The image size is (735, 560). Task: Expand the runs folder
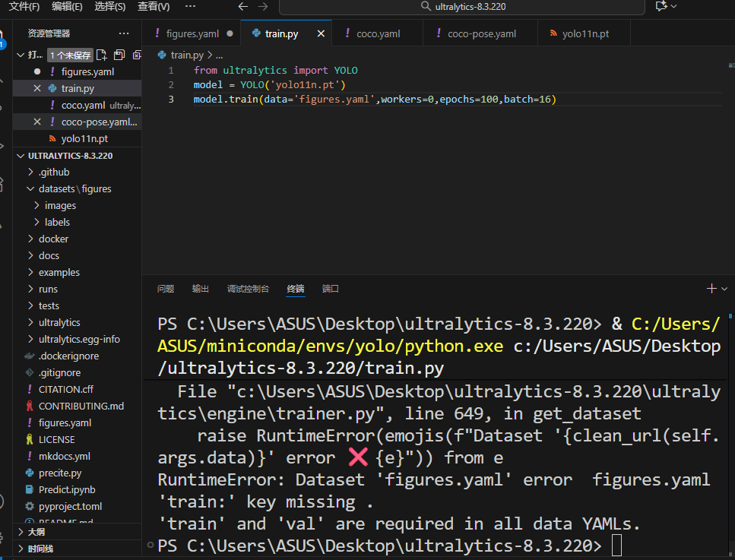click(x=48, y=289)
